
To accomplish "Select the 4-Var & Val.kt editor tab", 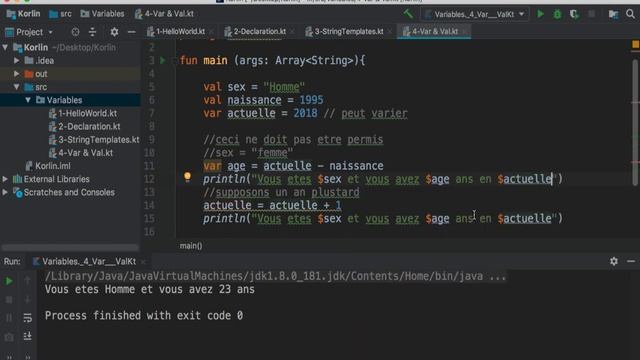I will click(x=435, y=31).
